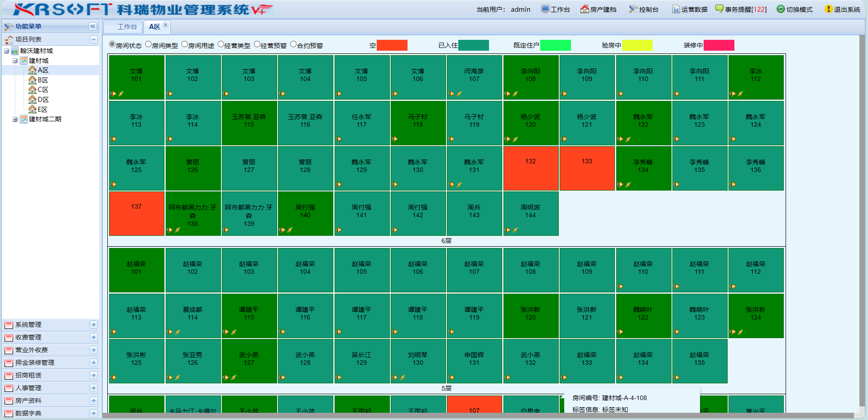Click 数据字典 panel icon
Screen dimensions: 868x420
point(9,414)
